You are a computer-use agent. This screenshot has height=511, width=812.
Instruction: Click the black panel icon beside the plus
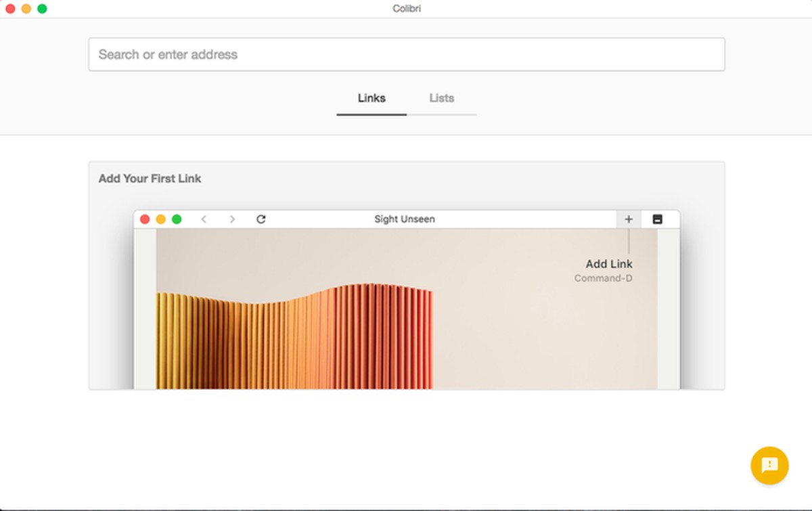tap(657, 219)
